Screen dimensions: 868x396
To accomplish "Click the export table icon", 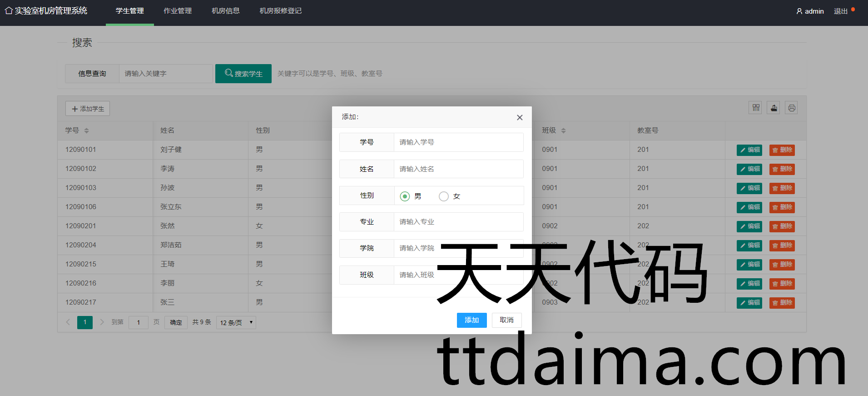I will 774,108.
